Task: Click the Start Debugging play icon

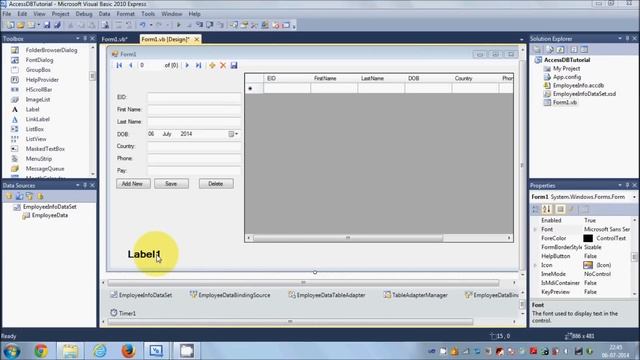Action: pyautogui.click(x=178, y=25)
